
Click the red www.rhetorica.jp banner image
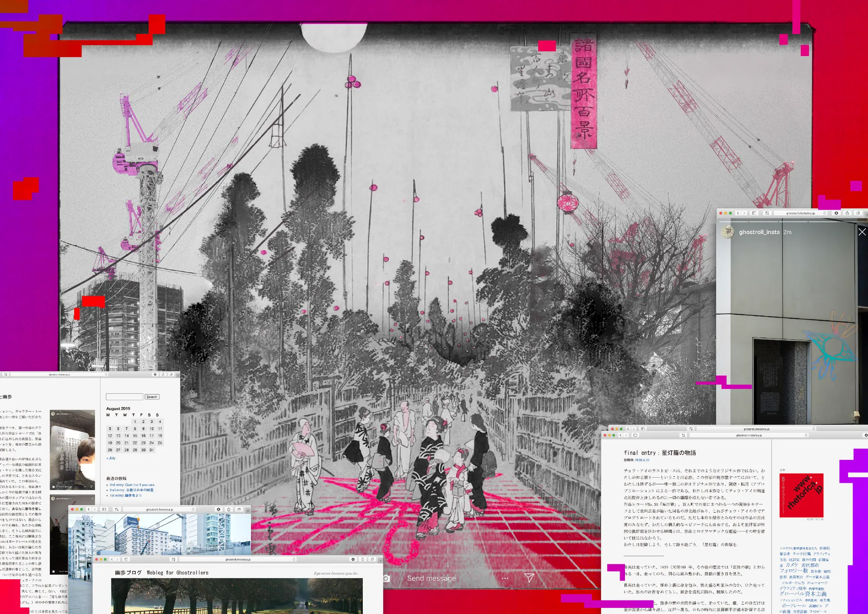pyautogui.click(x=801, y=495)
